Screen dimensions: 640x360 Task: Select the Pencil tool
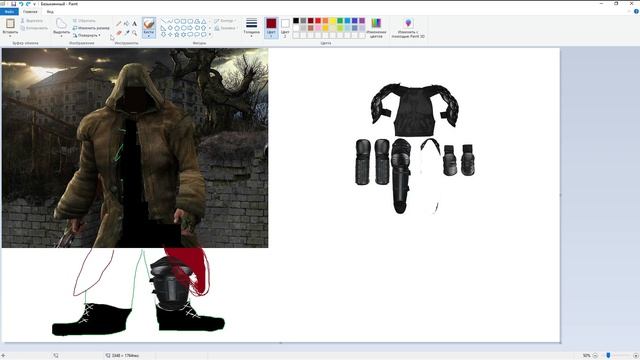pyautogui.click(x=119, y=24)
